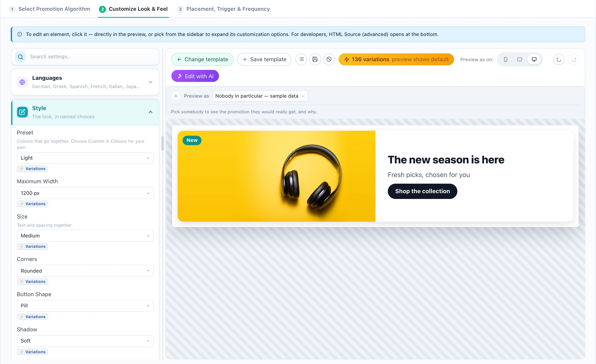The image size is (596, 364).
Task: Click the sidebar vertical scrollbar handle
Action: pyautogui.click(x=162, y=143)
